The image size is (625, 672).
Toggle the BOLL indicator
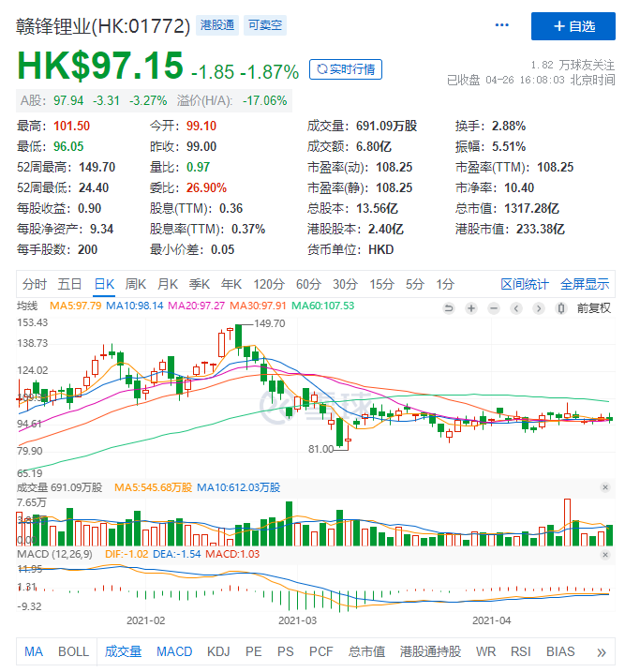pos(73,652)
